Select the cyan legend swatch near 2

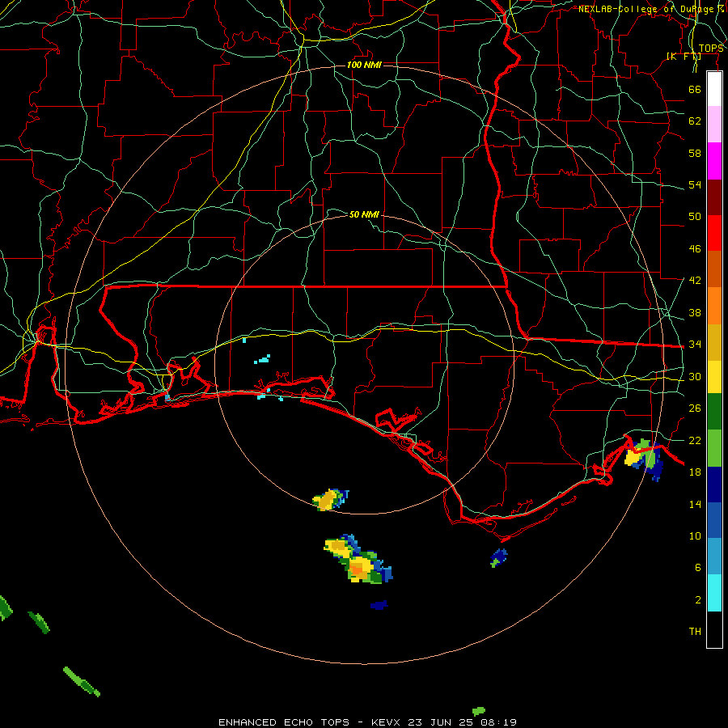(x=714, y=593)
